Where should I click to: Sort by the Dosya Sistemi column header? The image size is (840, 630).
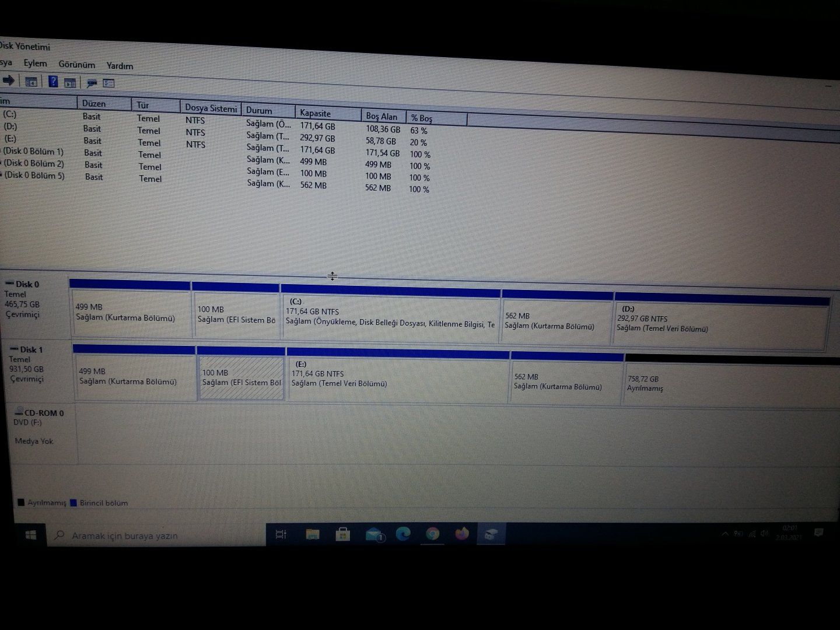pyautogui.click(x=211, y=108)
